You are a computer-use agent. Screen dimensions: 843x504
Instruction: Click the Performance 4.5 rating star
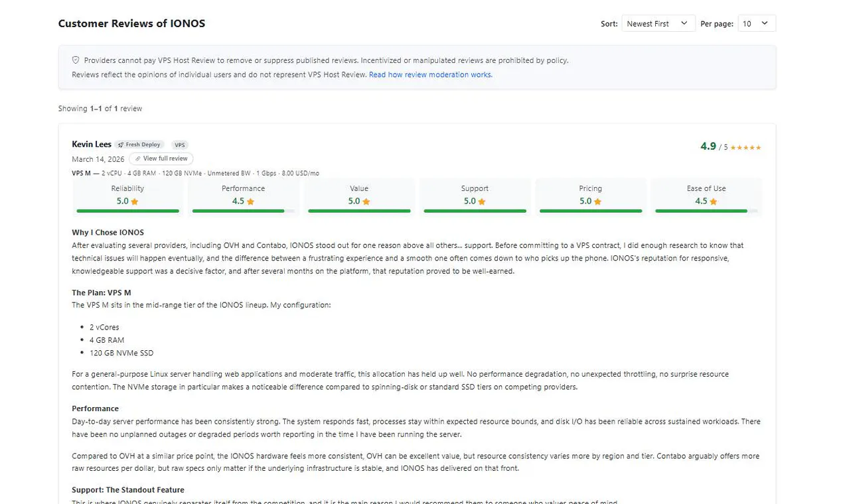point(250,202)
